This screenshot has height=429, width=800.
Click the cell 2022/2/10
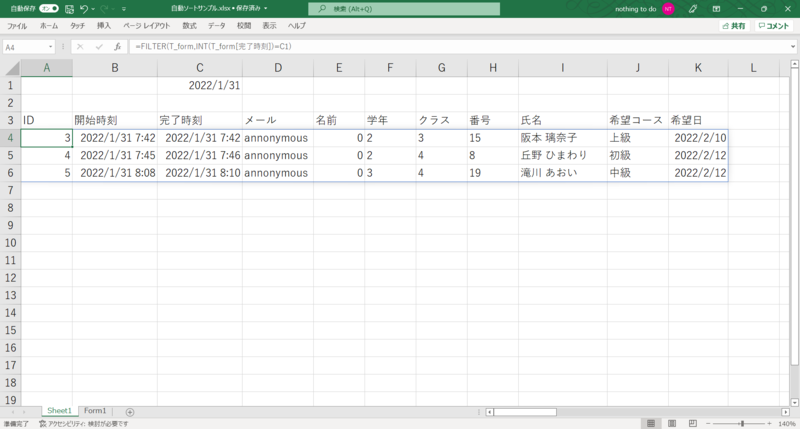click(698, 138)
